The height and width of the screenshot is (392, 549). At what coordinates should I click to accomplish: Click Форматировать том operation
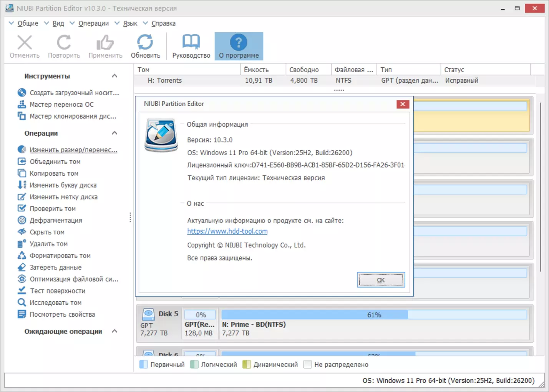coord(60,256)
